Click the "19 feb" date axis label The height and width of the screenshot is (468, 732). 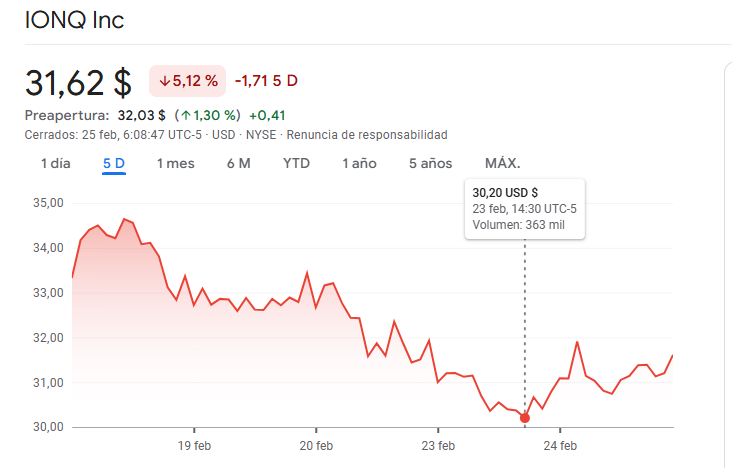[194, 445]
